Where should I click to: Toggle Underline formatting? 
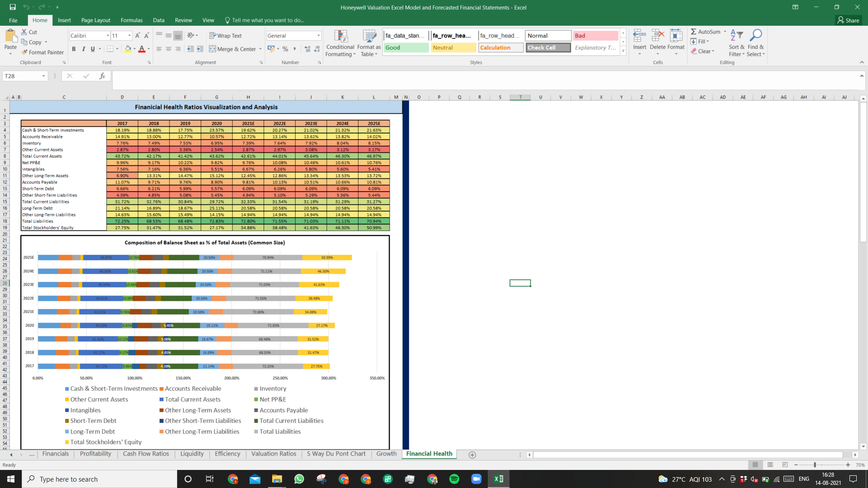pos(93,49)
